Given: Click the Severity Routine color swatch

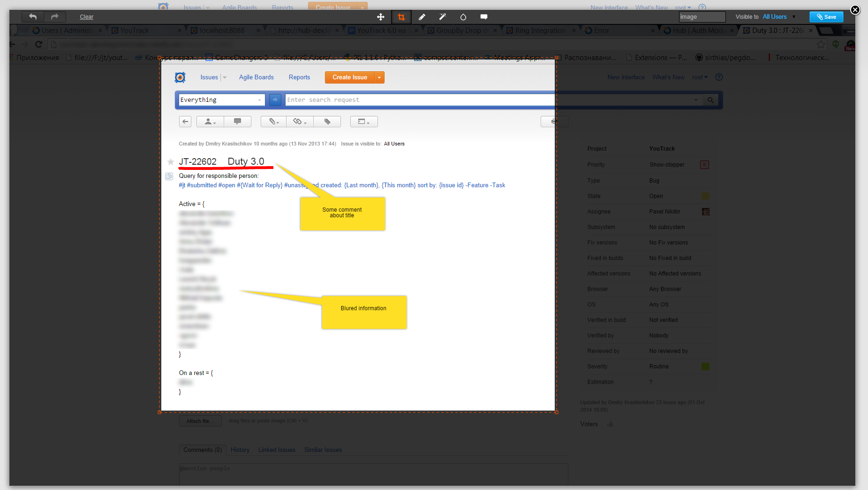Looking at the screenshot, I should (x=705, y=367).
